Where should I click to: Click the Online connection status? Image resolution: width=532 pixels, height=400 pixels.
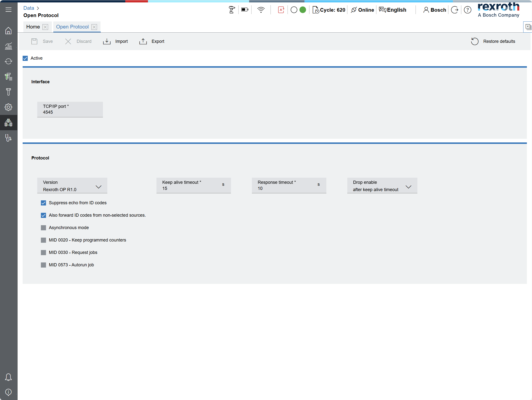362,10
